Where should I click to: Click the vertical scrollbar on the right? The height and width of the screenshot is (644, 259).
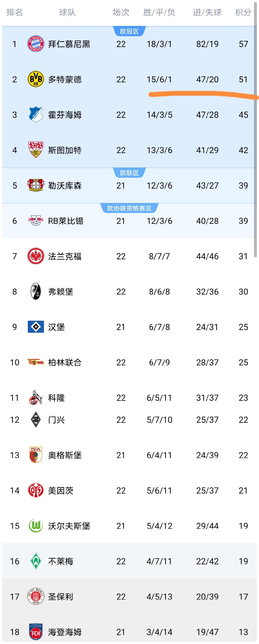click(x=255, y=130)
